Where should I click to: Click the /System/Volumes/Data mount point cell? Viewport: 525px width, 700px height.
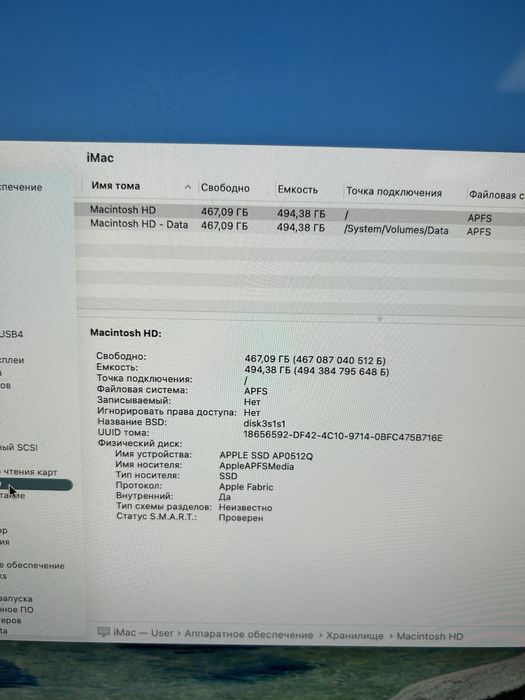click(x=396, y=230)
